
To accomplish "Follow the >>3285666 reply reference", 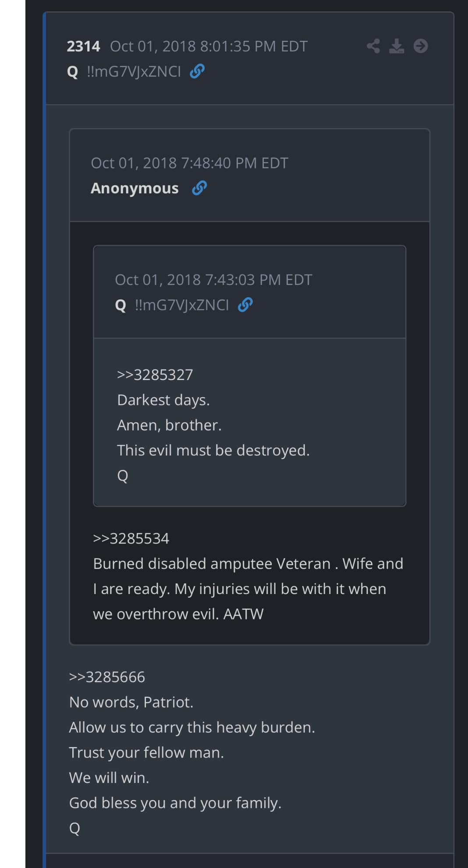I will tap(107, 677).
